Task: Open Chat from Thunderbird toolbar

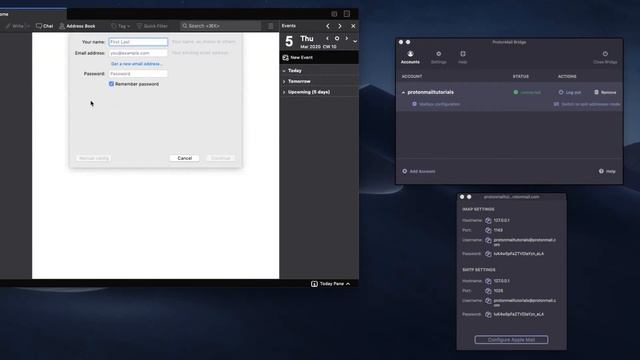Action: tap(44, 26)
